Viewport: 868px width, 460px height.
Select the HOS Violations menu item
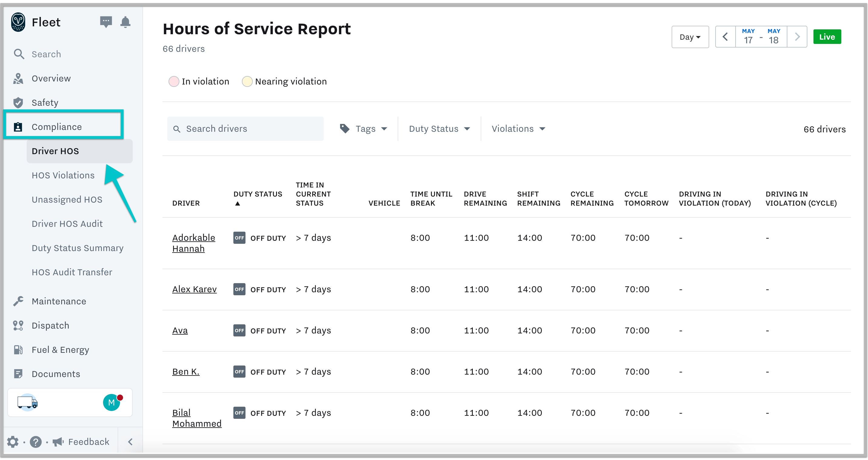click(x=64, y=175)
